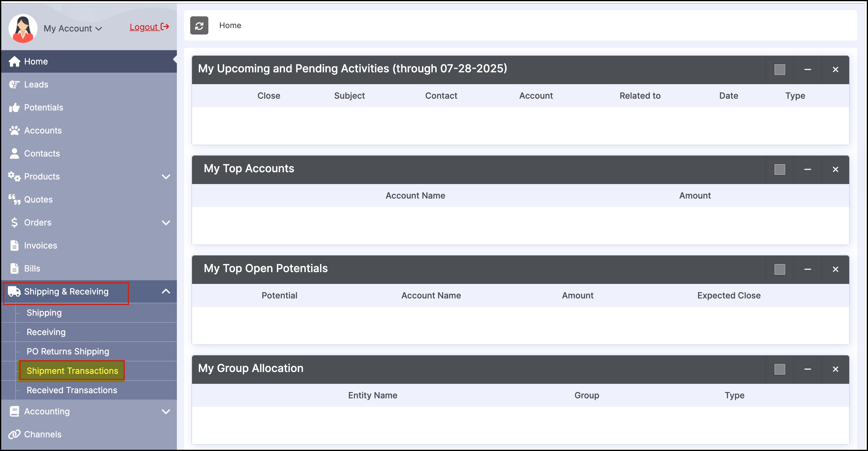The height and width of the screenshot is (451, 868).
Task: Click the Products gears icon
Action: click(x=14, y=176)
